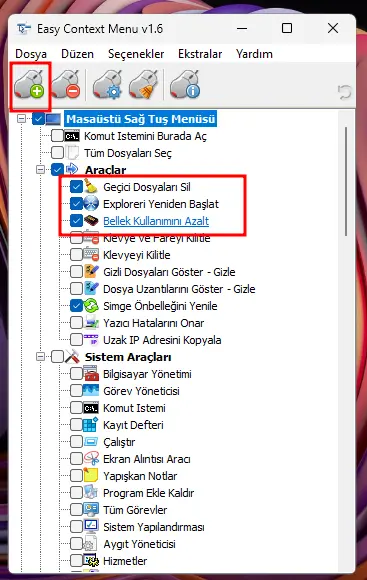
Task: Select the Aygıt Yöneticisi row
Action: pyautogui.click(x=139, y=544)
